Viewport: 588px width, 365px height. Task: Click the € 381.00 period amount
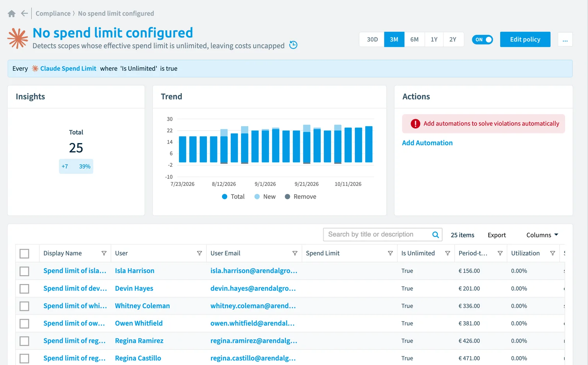click(469, 323)
